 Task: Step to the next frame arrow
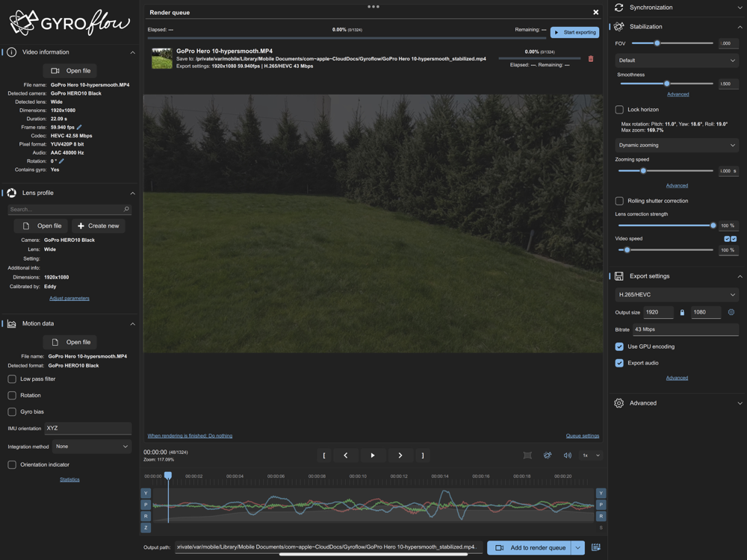(x=400, y=455)
